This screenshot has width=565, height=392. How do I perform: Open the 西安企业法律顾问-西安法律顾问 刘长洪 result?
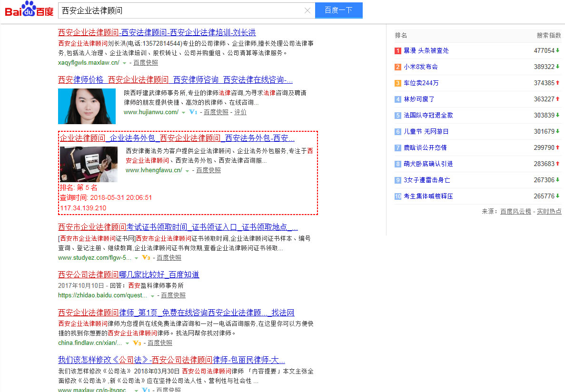[157, 32]
